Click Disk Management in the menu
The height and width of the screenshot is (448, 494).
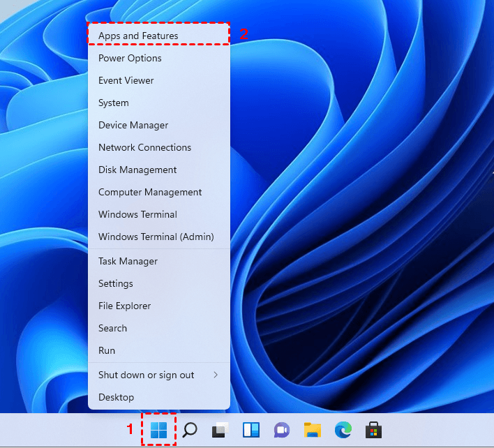[x=137, y=170]
